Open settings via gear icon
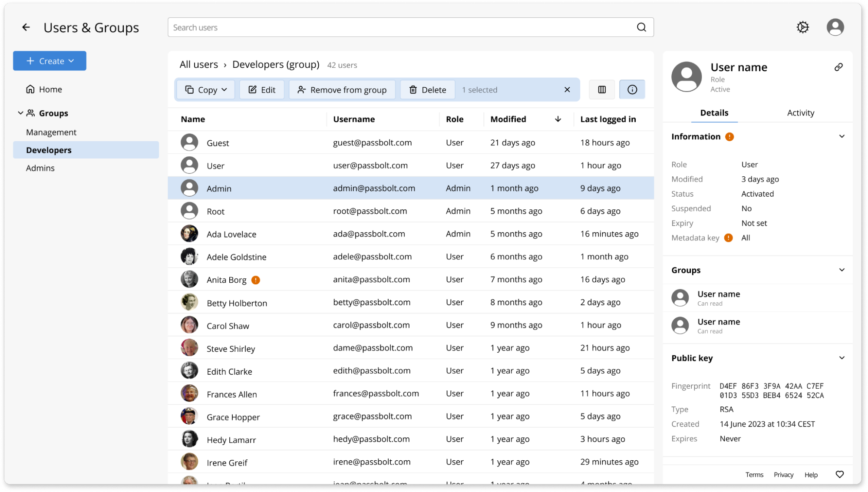 pyautogui.click(x=802, y=27)
